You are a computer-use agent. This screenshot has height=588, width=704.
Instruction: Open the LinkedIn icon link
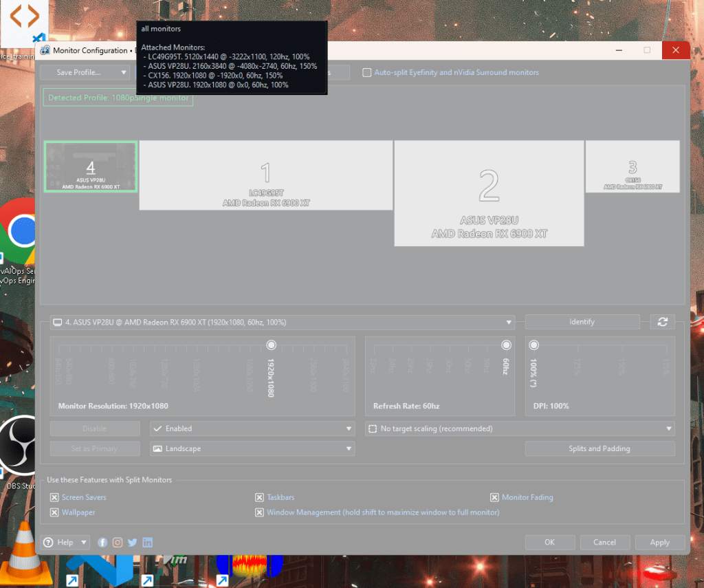click(x=148, y=542)
